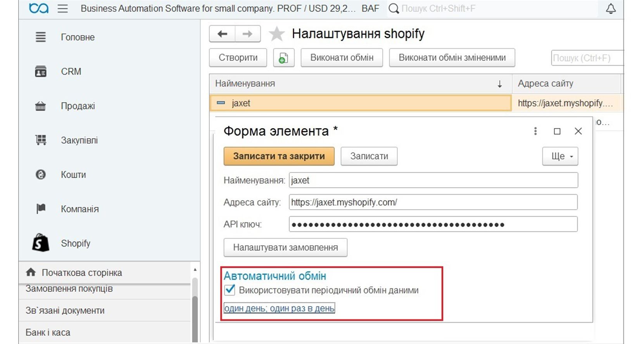Viewport: 644px width, 344px height.
Task: Click the home icon of Початкова сторінка
Action: 31,272
